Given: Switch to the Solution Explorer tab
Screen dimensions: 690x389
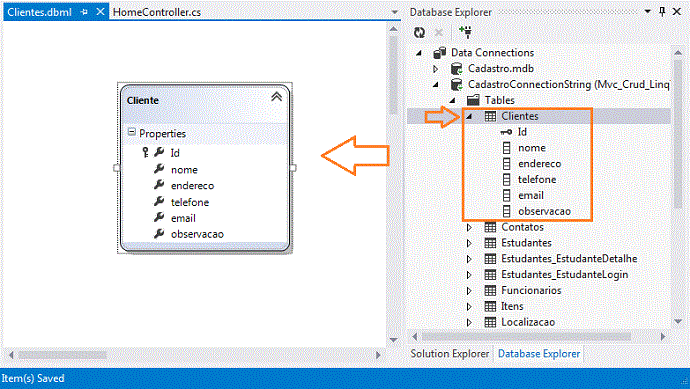Looking at the screenshot, I should pyautogui.click(x=450, y=354).
